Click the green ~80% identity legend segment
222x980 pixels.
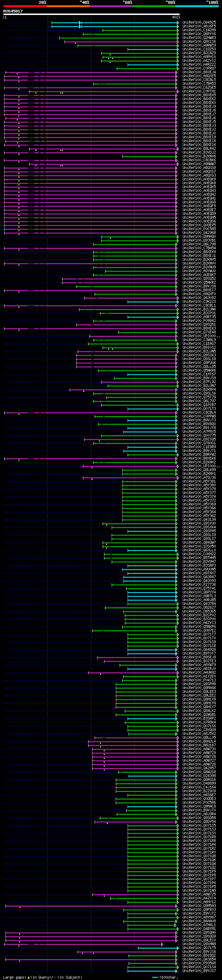click(154, 6)
